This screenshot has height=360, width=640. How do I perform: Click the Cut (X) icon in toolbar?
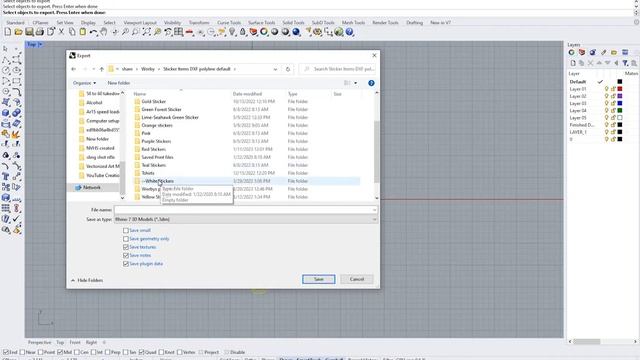[x=61, y=32]
